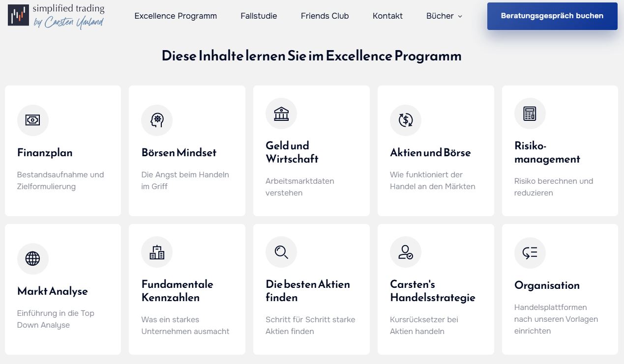This screenshot has width=624, height=364.
Task: Click the person-checkmark icon on Carsten's Handelsstrategie
Action: (405, 252)
